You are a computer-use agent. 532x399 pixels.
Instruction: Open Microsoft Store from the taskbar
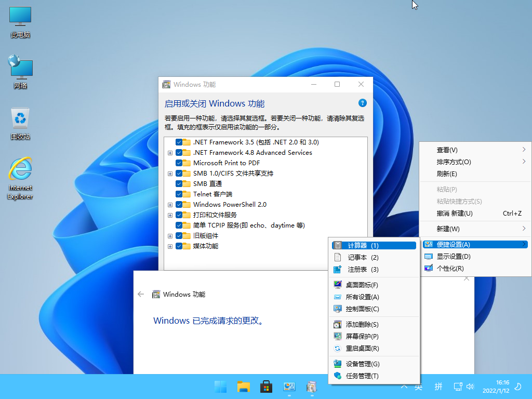(267, 387)
